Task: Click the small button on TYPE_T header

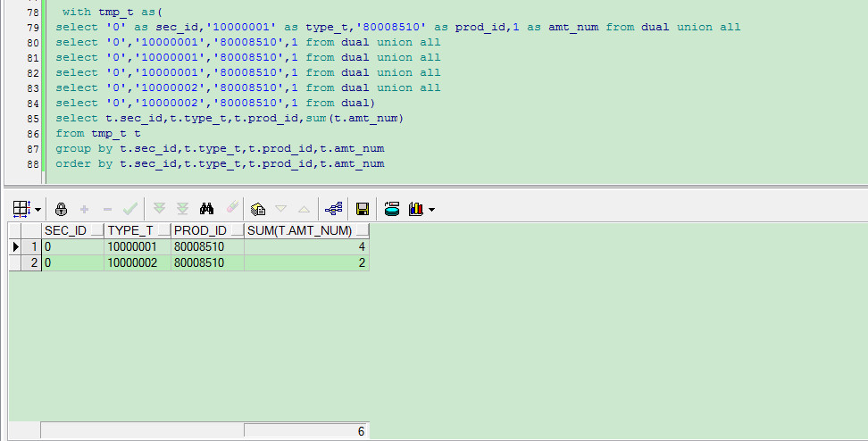Action: 163,231
